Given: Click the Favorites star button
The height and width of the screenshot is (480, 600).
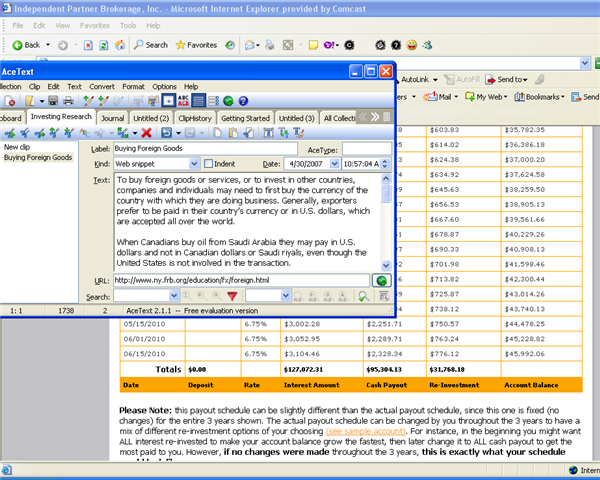Looking at the screenshot, I should click(196, 45).
